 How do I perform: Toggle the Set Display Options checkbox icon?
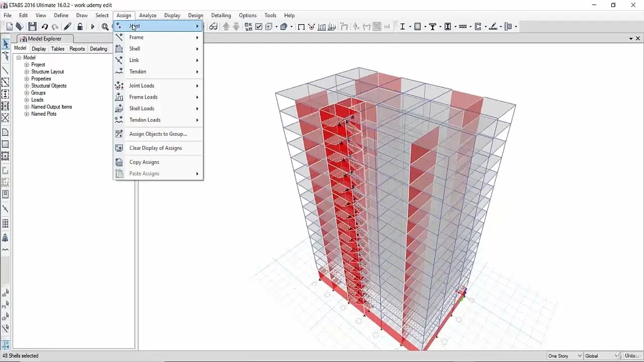(259, 27)
